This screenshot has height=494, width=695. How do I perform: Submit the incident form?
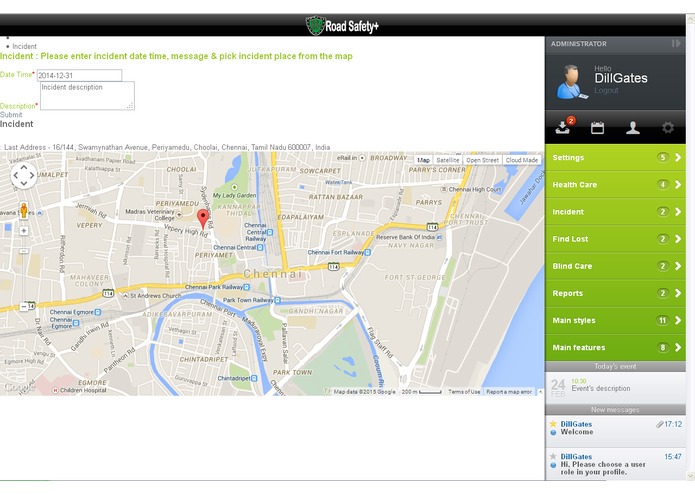point(11,114)
